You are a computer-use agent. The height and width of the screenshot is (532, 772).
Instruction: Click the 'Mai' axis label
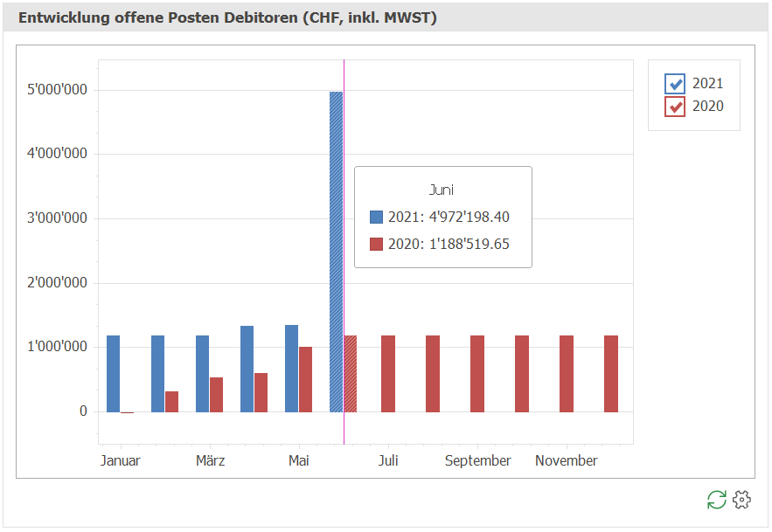pyautogui.click(x=299, y=460)
